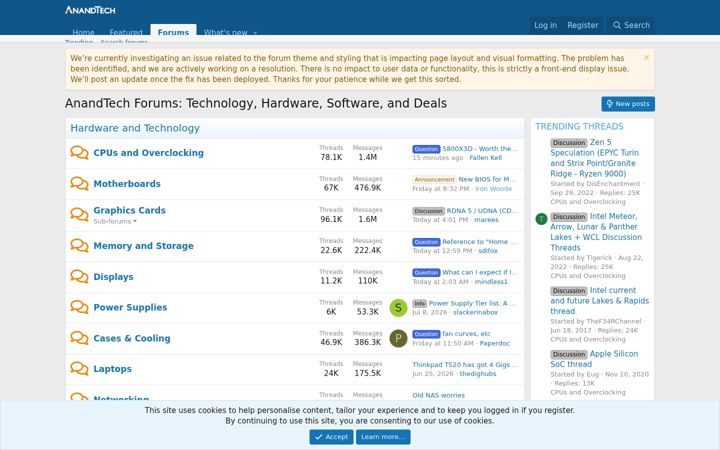This screenshot has width=720, height=450.
Task: Open the Home navigation tab
Action: (x=83, y=32)
